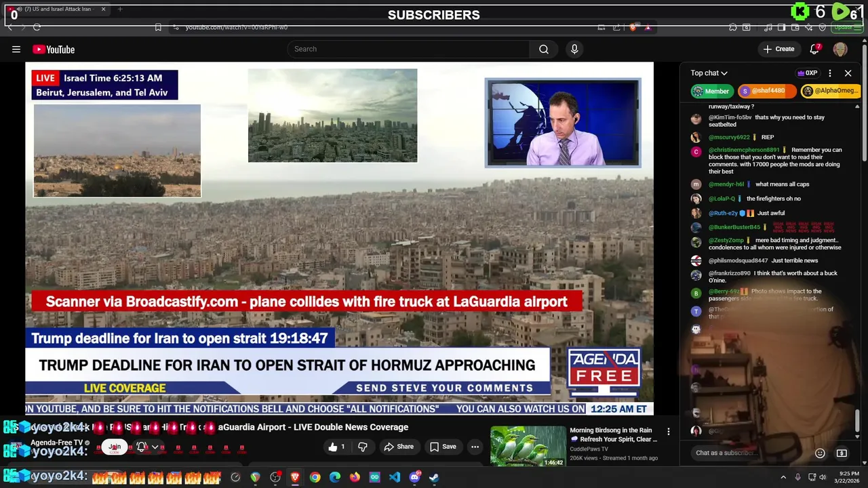Open Discord from the taskbar

point(414,477)
